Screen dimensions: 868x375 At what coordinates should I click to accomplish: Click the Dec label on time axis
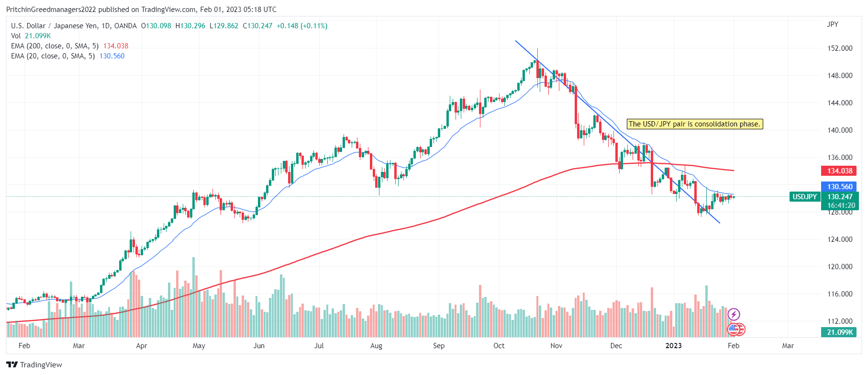click(x=616, y=346)
